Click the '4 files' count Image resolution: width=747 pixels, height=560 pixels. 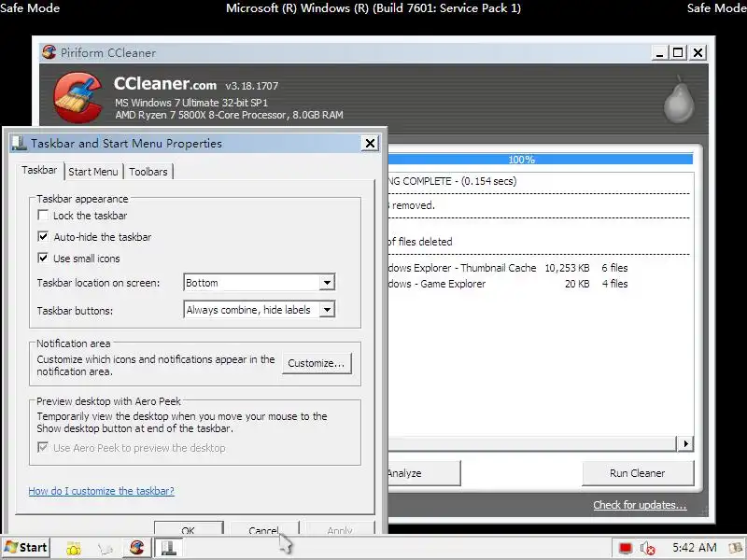tap(614, 284)
